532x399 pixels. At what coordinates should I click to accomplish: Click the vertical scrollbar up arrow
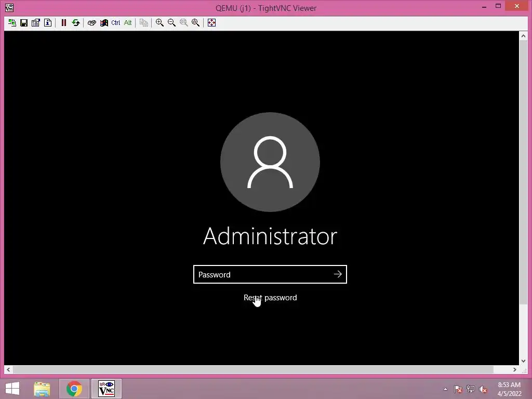tap(523, 36)
